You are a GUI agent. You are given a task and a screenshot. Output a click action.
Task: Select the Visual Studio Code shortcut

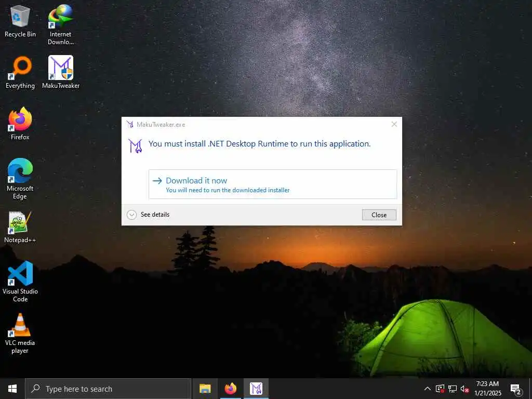[x=20, y=281]
